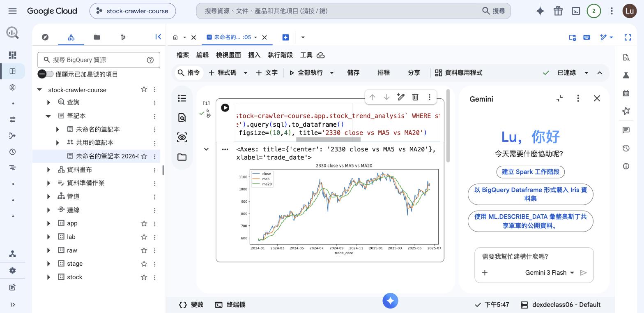The image size is (644, 313).
Task: Open the 程式碼 dropdown arrow
Action: pyautogui.click(x=246, y=73)
